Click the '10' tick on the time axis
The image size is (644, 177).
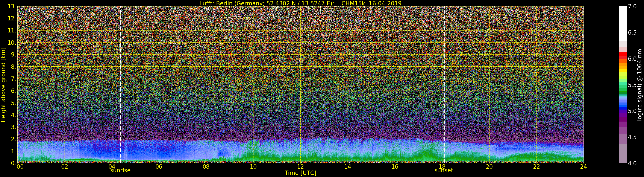(x=253, y=167)
